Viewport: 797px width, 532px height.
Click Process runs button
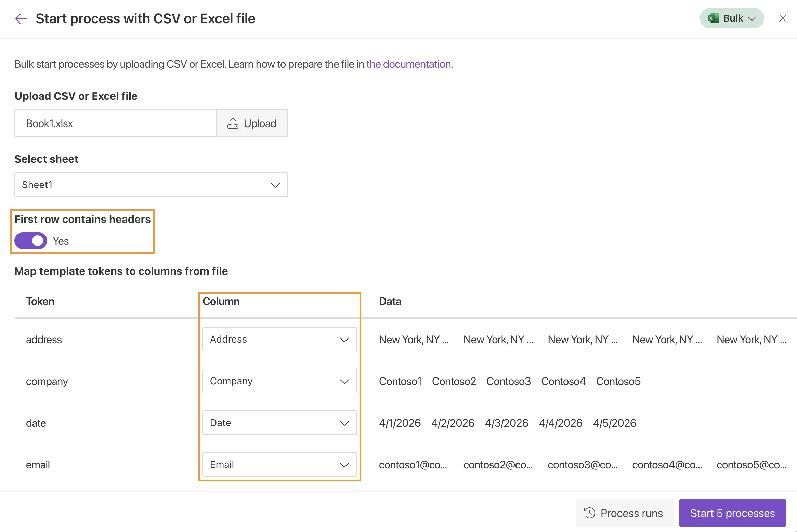(625, 513)
